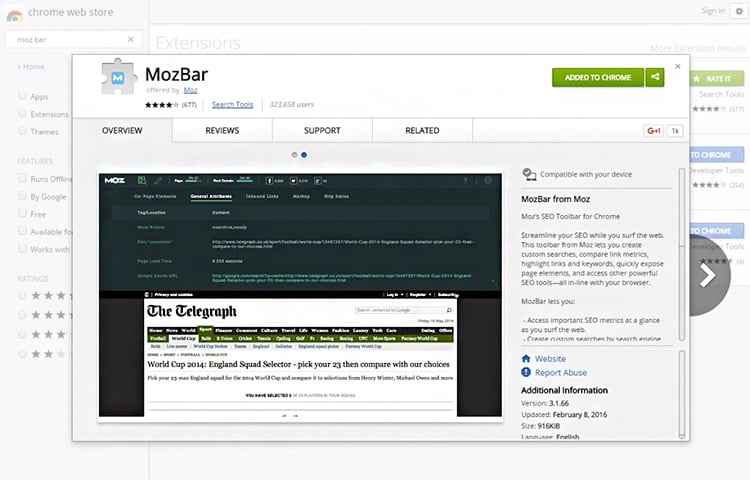This screenshot has width=750, height=480.
Task: Go to next extension with right arrow
Action: 709,275
